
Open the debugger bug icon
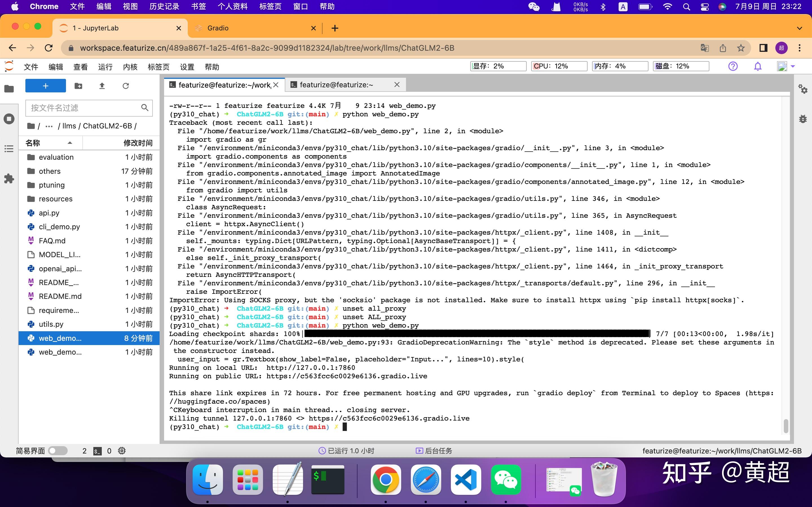click(803, 119)
